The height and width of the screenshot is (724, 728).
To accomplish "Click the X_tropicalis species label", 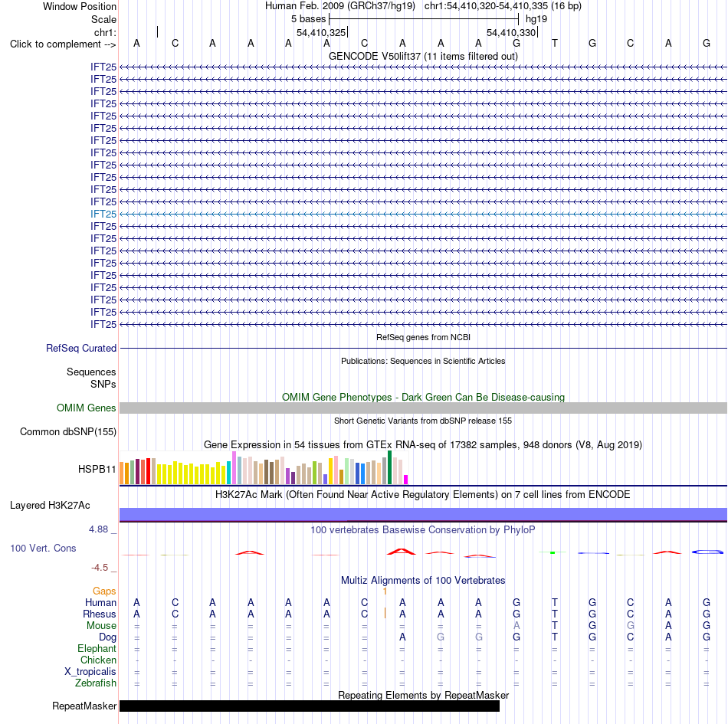I will click(x=90, y=672).
